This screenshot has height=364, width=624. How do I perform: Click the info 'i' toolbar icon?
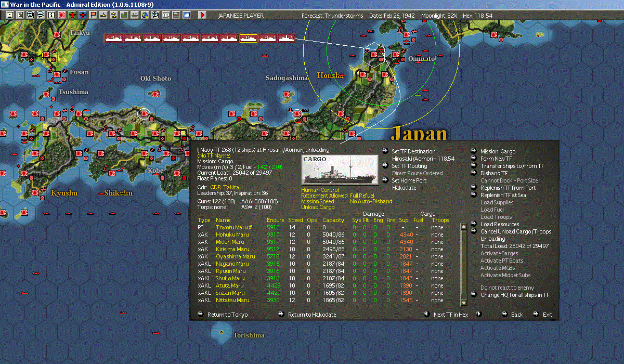(51, 15)
